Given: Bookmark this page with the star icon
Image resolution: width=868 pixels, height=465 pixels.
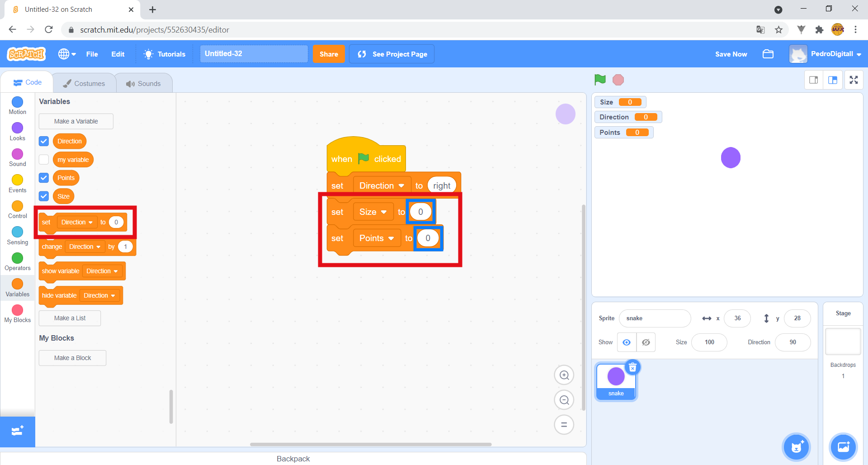Looking at the screenshot, I should coord(778,30).
